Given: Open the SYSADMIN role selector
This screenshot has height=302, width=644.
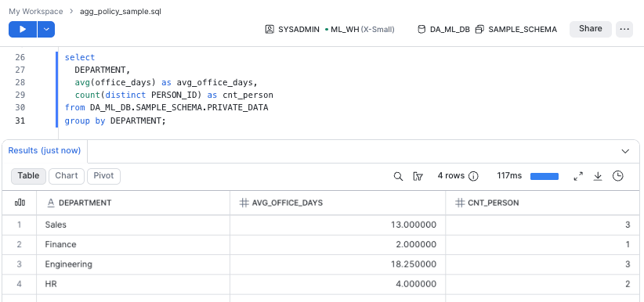Looking at the screenshot, I should tap(292, 30).
